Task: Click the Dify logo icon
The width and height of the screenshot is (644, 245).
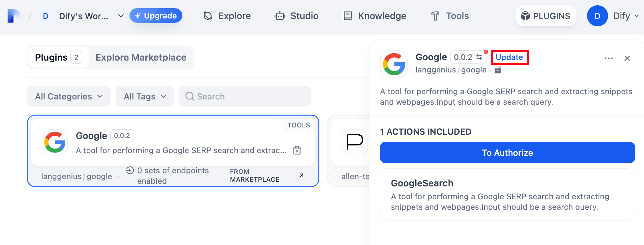Action: coord(14,16)
